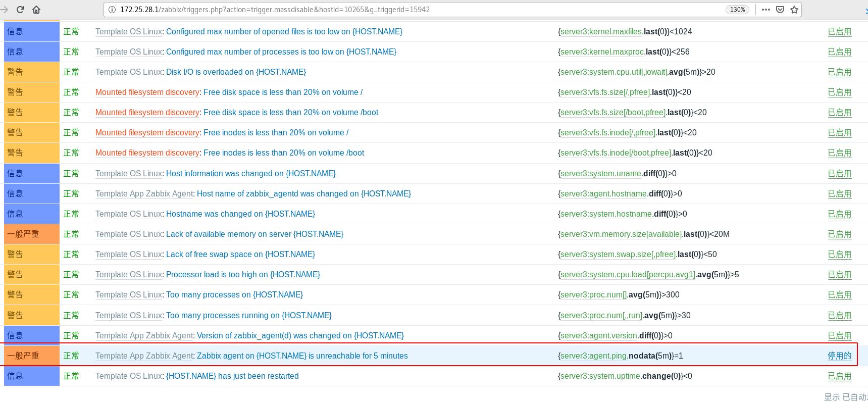The height and width of the screenshot is (402, 868).
Task: Toggle 已启用 status for maxfiles trigger
Action: (x=839, y=31)
